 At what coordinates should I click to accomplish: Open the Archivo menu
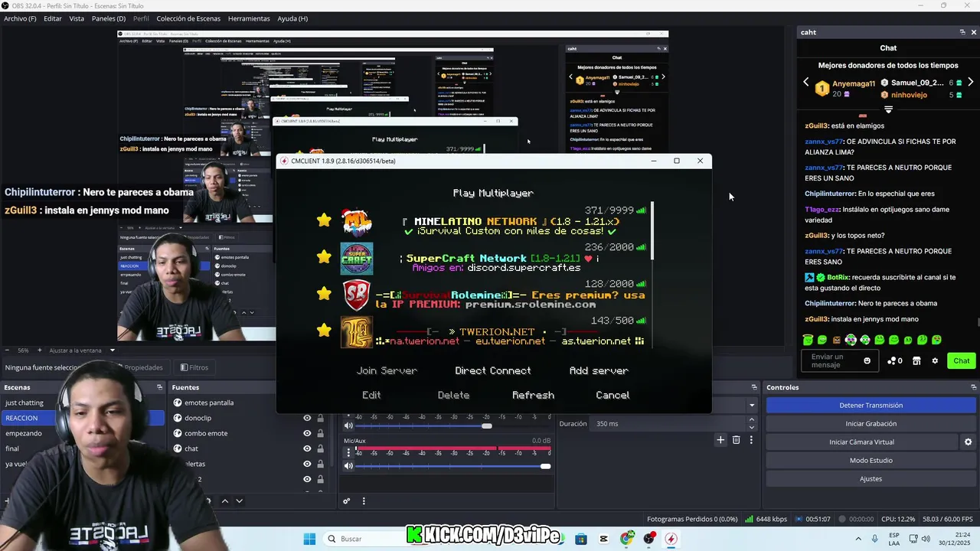click(20, 18)
